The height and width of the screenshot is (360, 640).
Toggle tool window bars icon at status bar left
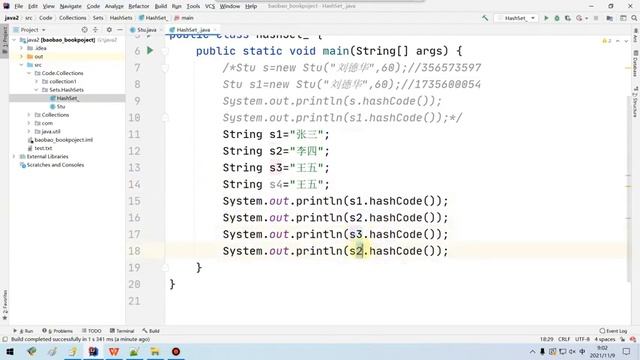click(5, 339)
